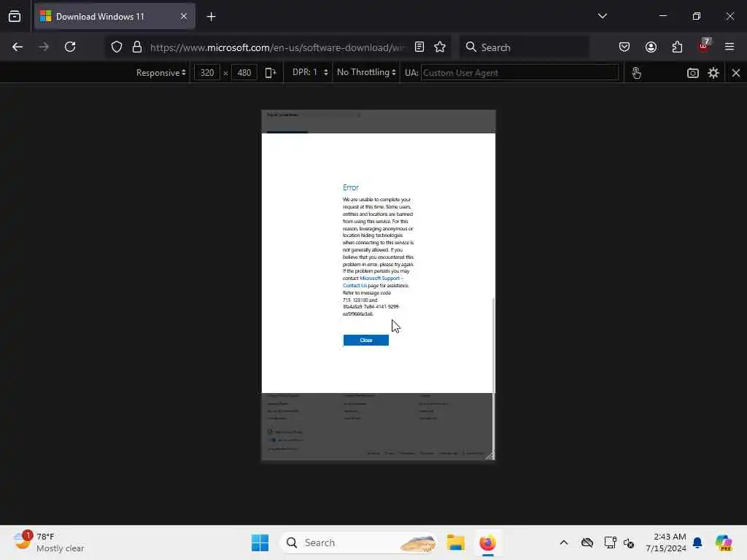Grab the viewport corner resize handle
Image resolution: width=747 pixels, height=560 pixels.
490,456
